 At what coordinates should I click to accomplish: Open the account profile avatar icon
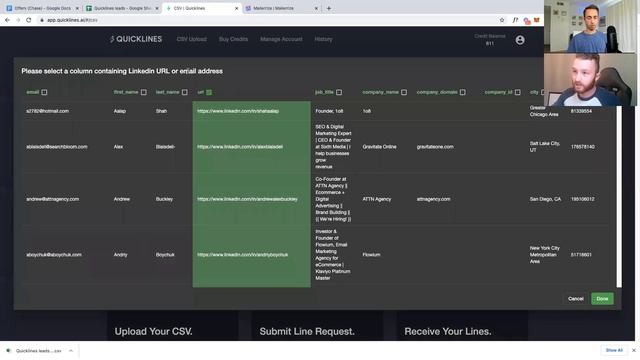click(x=520, y=40)
